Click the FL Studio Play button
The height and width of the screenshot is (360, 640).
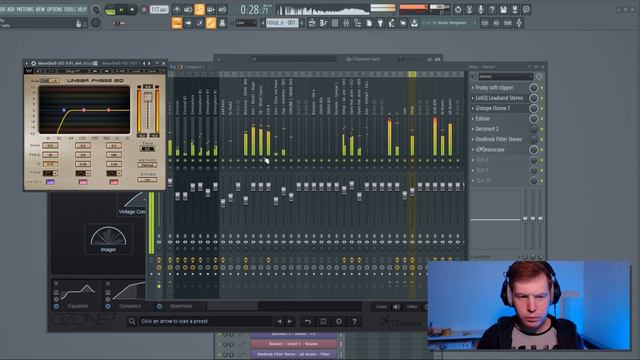(x=121, y=10)
